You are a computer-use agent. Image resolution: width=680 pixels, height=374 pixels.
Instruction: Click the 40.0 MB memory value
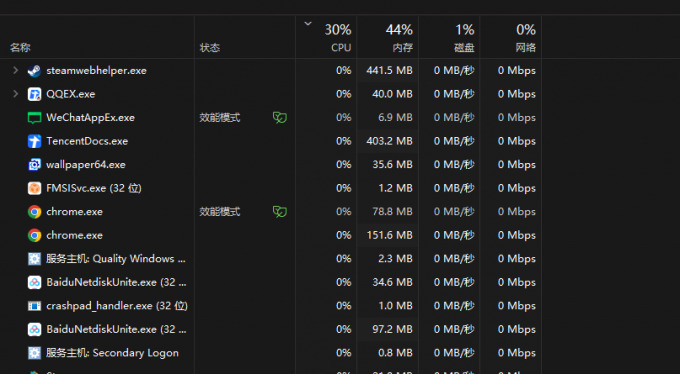point(392,94)
